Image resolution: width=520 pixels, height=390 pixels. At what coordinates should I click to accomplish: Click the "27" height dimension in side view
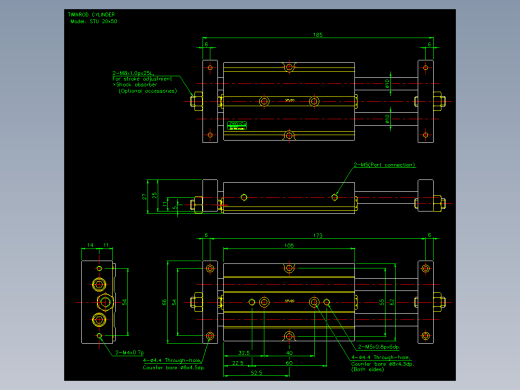pos(144,197)
